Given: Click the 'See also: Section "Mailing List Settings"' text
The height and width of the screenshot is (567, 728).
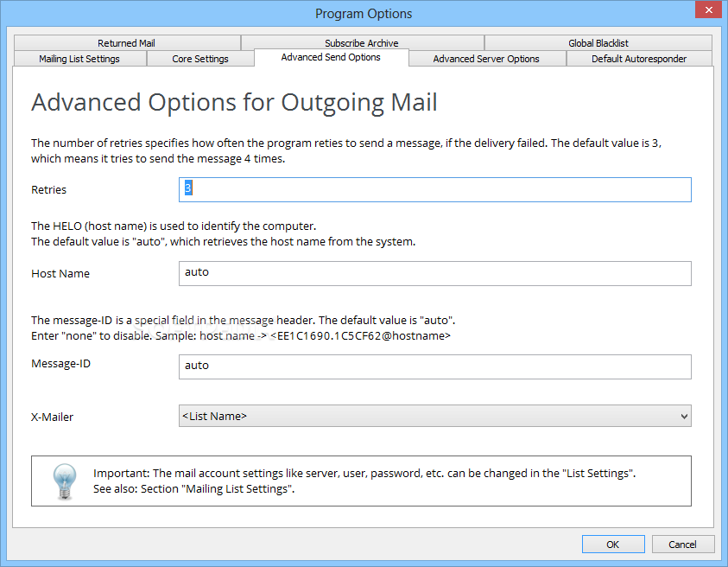Looking at the screenshot, I should click(x=193, y=489).
